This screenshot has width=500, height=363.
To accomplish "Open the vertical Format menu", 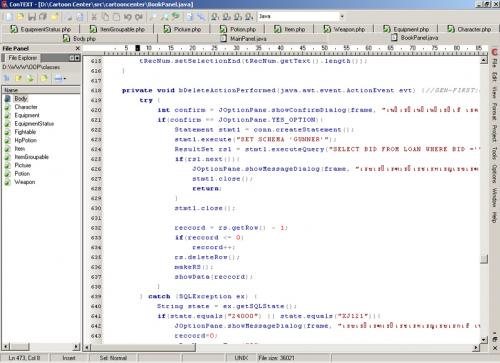I will (x=495, y=111).
